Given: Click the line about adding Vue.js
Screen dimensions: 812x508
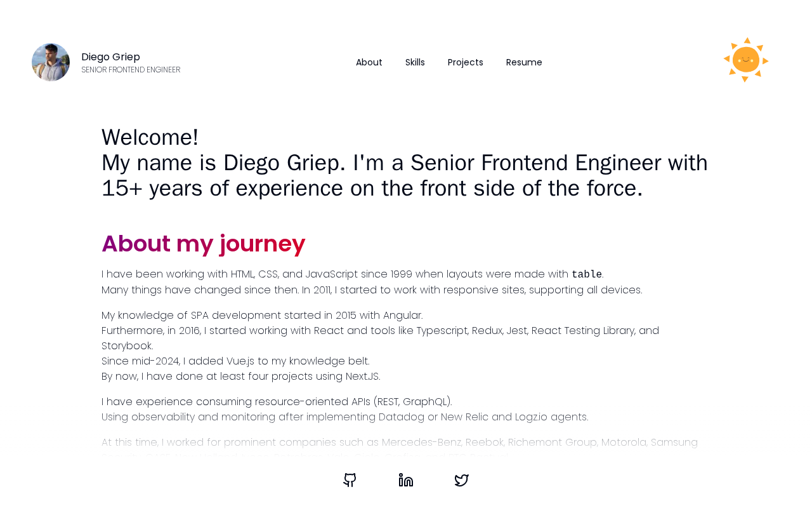Looking at the screenshot, I should tap(235, 361).
